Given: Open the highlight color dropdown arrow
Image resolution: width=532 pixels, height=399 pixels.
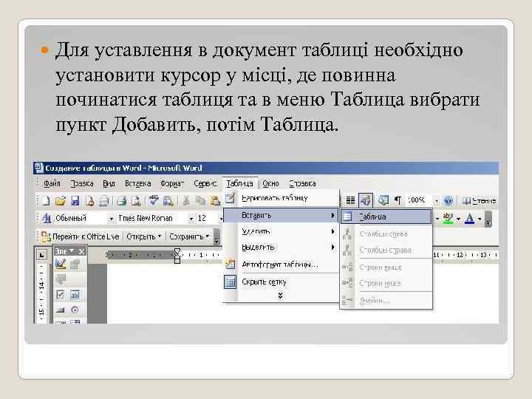Looking at the screenshot, I should pos(458,219).
